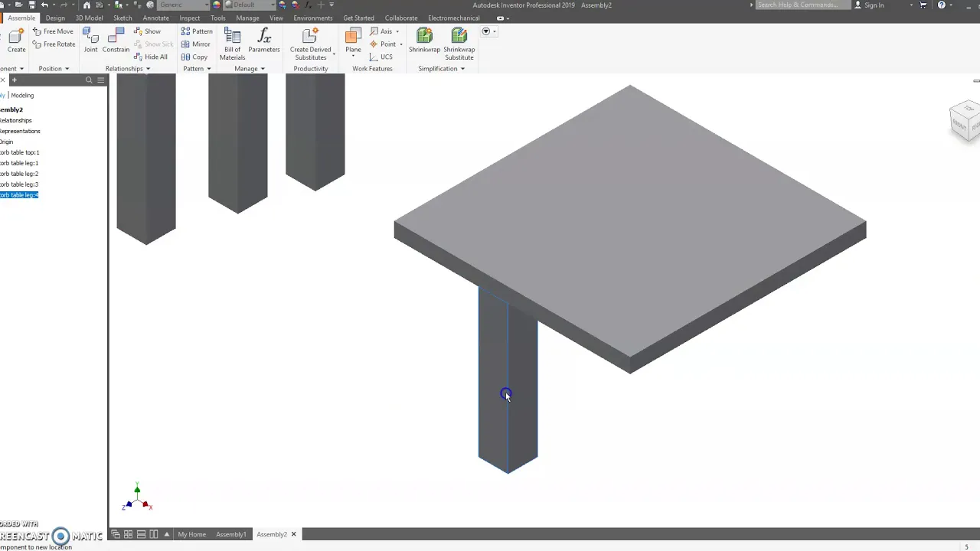Select the table top:1 tree item
The height and width of the screenshot is (551, 980).
19,152
